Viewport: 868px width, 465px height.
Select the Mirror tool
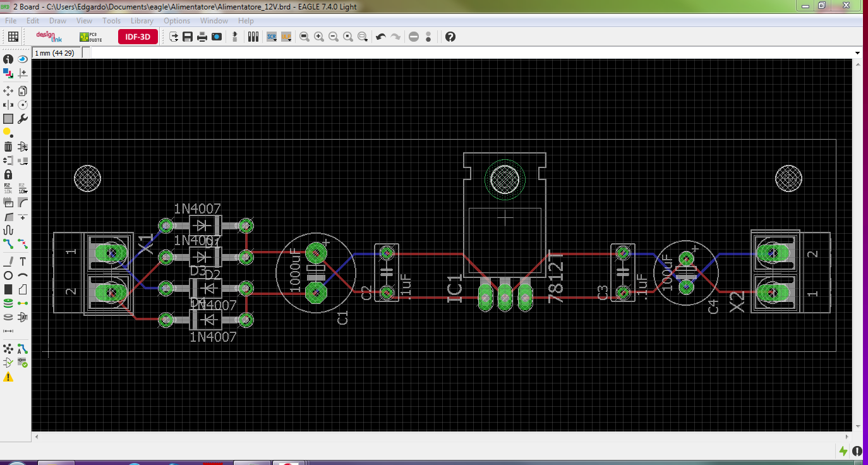click(x=8, y=105)
